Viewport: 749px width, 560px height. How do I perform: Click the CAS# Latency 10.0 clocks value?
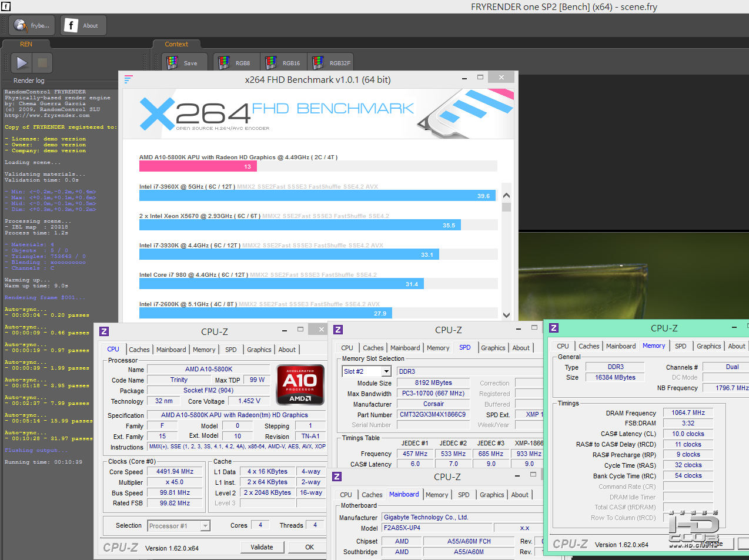pyautogui.click(x=688, y=434)
